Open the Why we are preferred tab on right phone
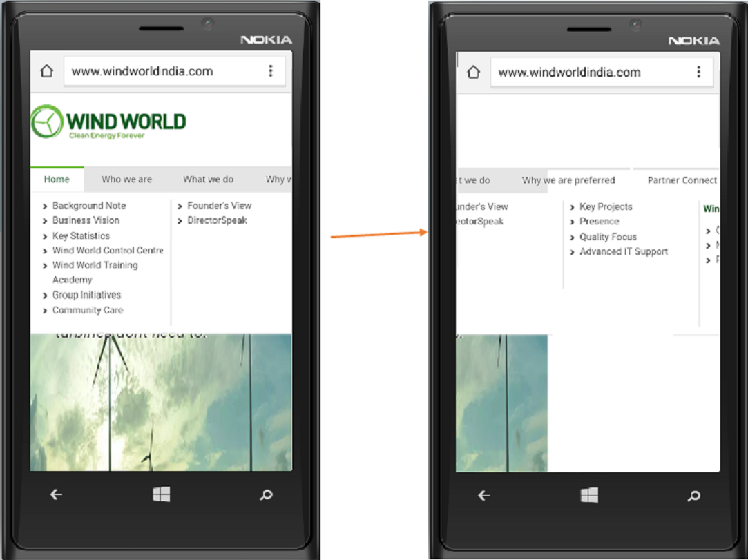748x560 pixels. pyautogui.click(x=568, y=181)
